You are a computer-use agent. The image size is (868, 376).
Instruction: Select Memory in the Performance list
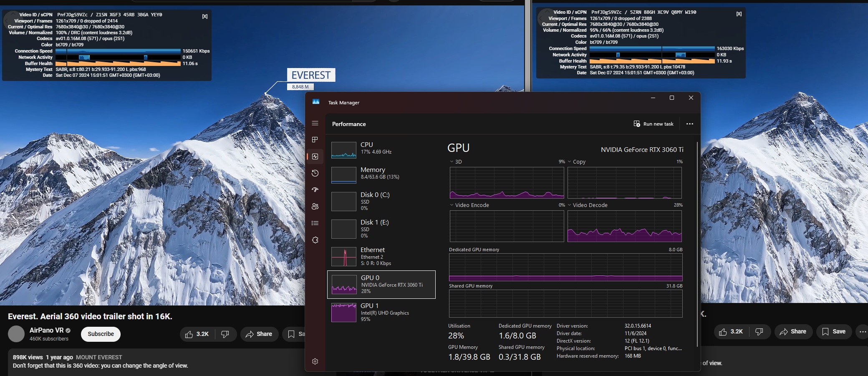[381, 174]
